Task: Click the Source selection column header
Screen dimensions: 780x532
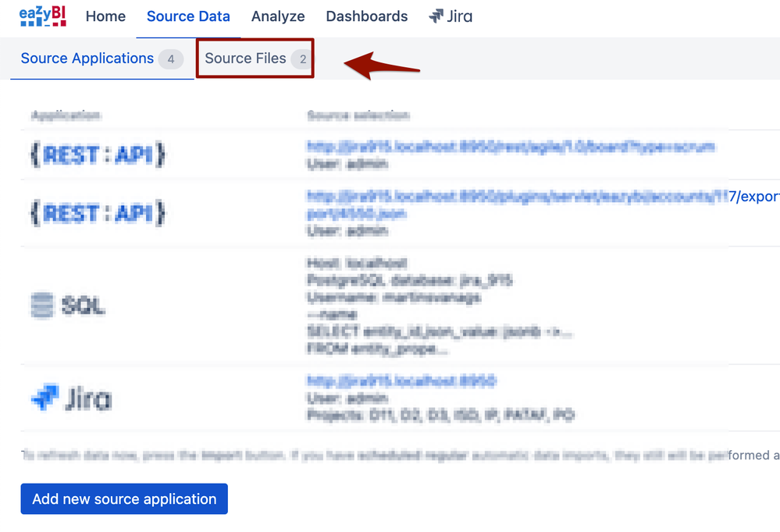Action: tap(358, 116)
